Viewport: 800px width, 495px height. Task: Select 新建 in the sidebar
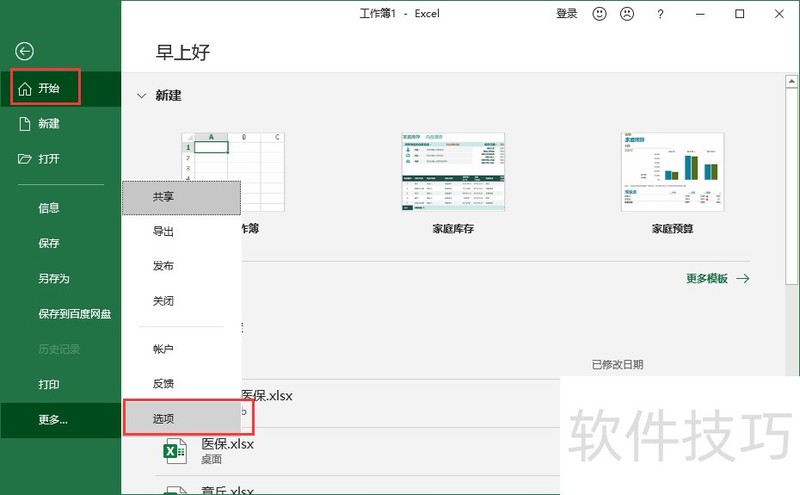(60, 123)
